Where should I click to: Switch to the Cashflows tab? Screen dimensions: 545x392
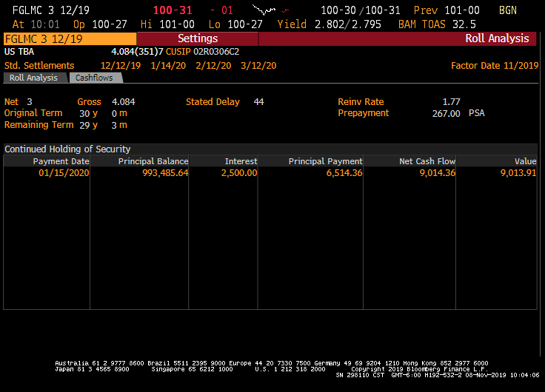(95, 78)
